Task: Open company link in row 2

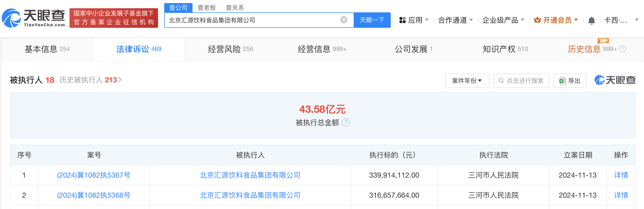Action: [250, 195]
